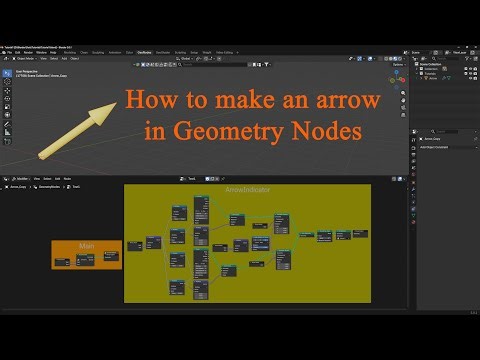Click Arrow_Copy in node editor breadcrumb
The image size is (480, 360).
(18, 187)
